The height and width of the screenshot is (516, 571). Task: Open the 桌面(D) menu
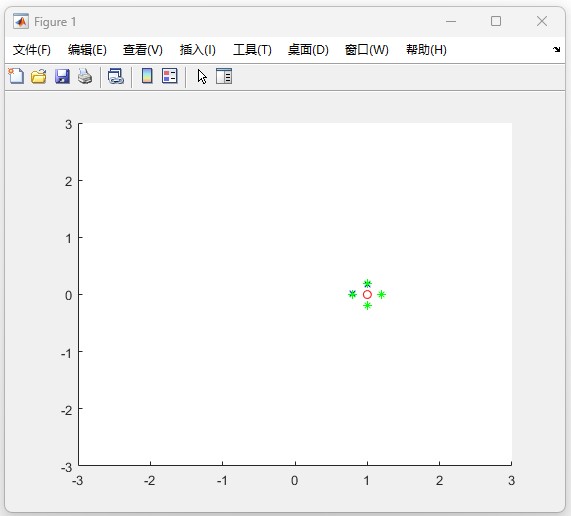tap(308, 50)
